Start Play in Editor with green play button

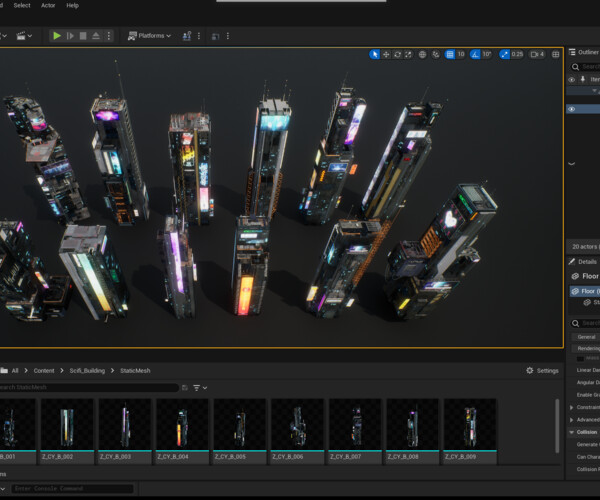point(57,36)
